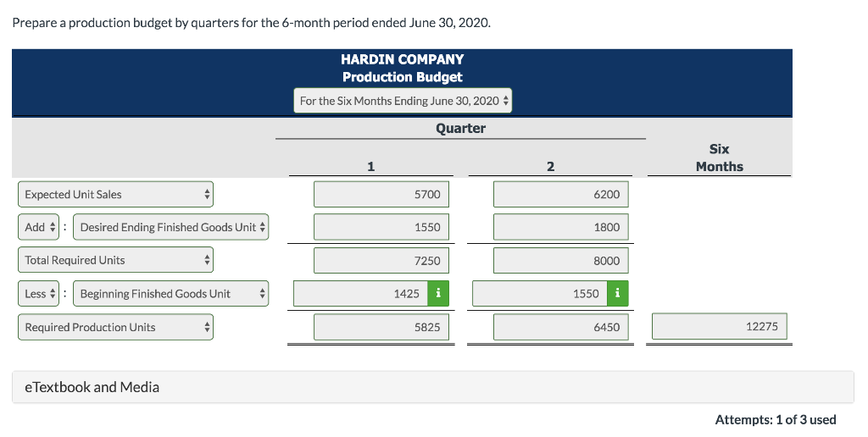Image resolution: width=868 pixels, height=437 pixels.
Task: Click the green info icon beside 1425
Action: coord(438,294)
